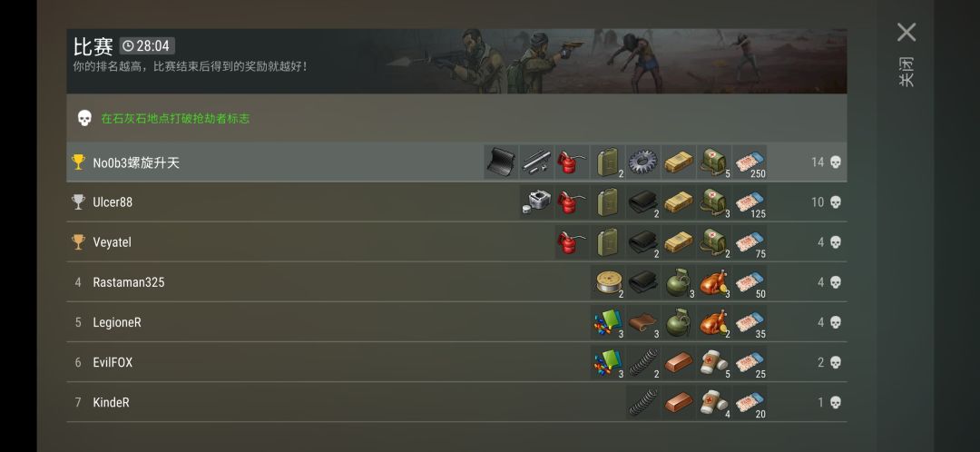Image resolution: width=980 pixels, height=452 pixels.
Task: Tap the copper bar in EvilFOX's row
Action: click(679, 362)
